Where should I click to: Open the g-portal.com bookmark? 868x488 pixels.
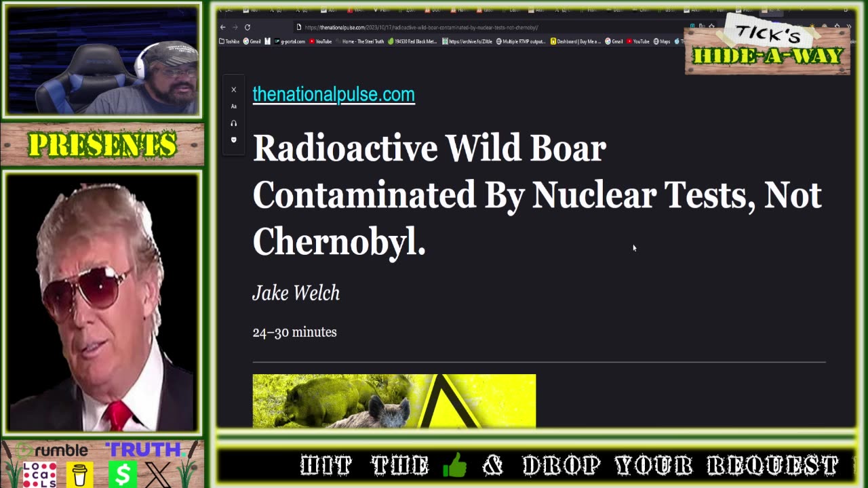(x=290, y=41)
